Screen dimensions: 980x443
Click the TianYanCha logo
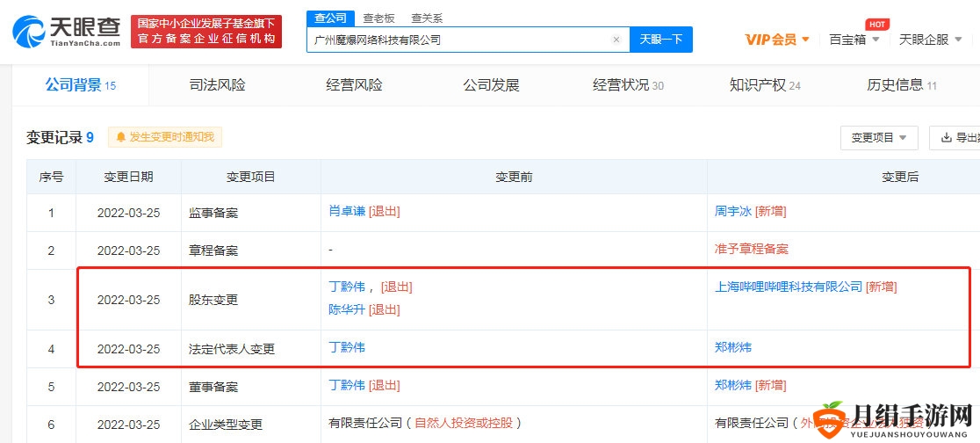66,32
